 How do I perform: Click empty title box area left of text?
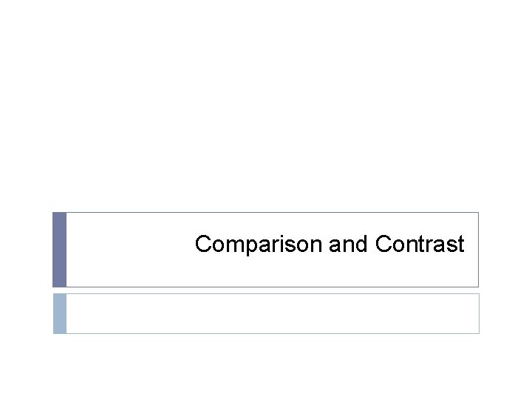126,250
